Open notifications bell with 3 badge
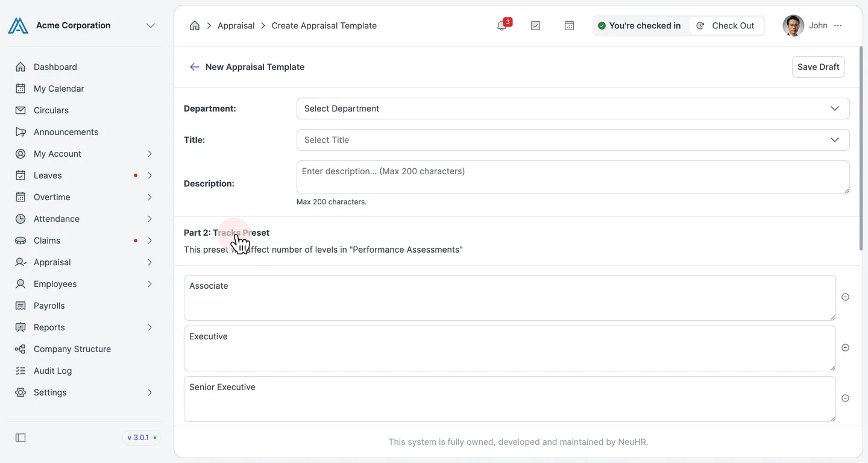The image size is (868, 463). click(503, 25)
